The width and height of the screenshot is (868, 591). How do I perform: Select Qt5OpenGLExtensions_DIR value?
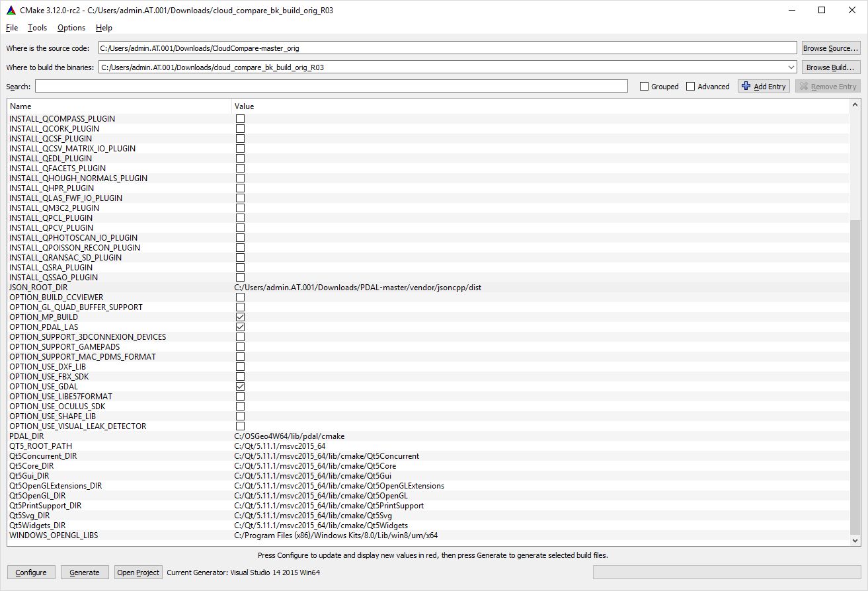pos(339,486)
